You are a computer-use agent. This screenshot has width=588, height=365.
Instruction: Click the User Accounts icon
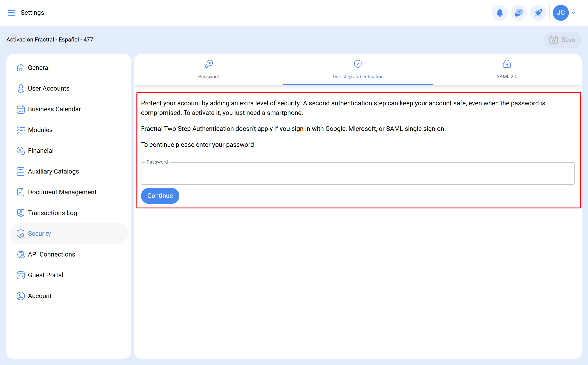point(21,88)
